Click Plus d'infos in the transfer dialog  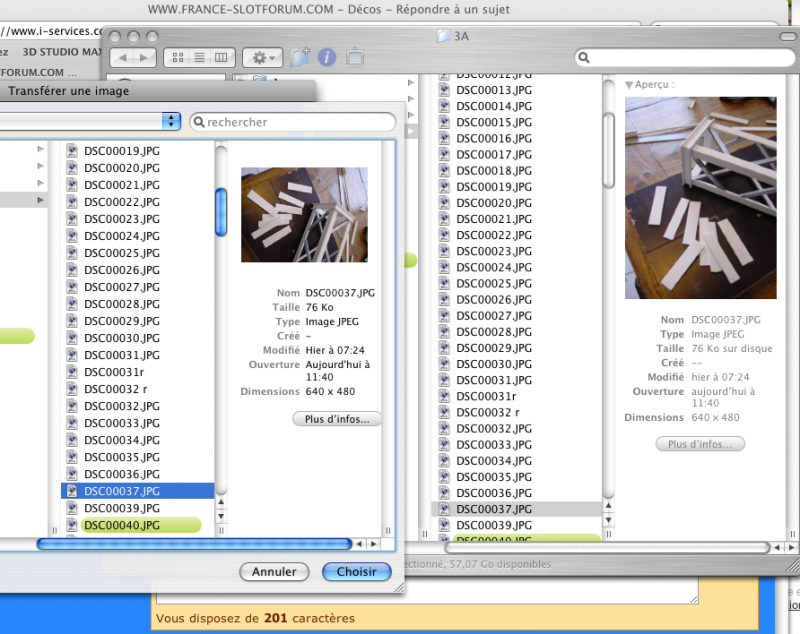click(337, 419)
